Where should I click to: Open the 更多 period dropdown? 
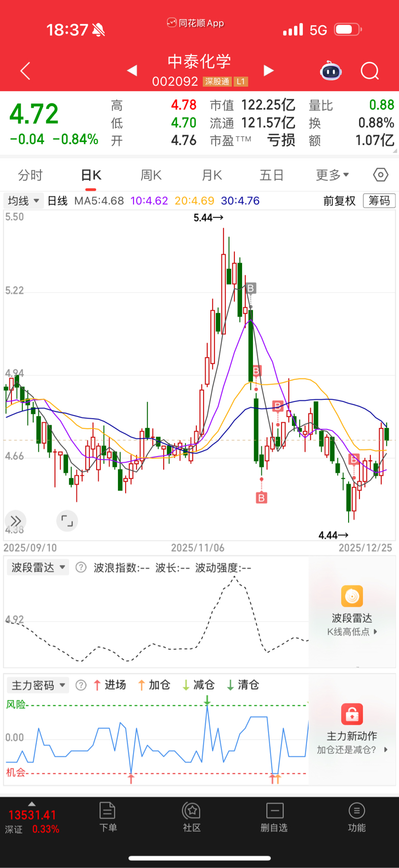332,175
